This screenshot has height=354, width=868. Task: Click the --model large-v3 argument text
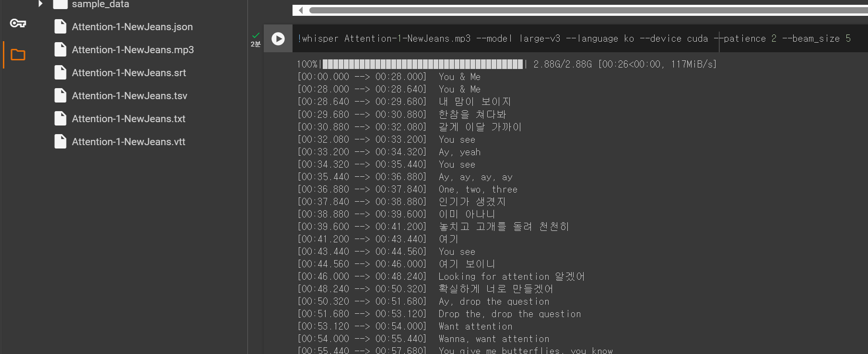tap(518, 39)
